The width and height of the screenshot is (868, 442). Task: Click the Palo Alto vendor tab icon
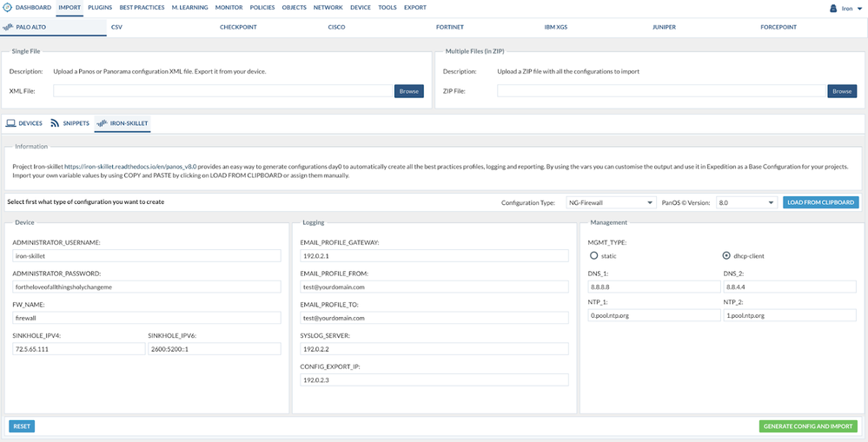coord(9,27)
